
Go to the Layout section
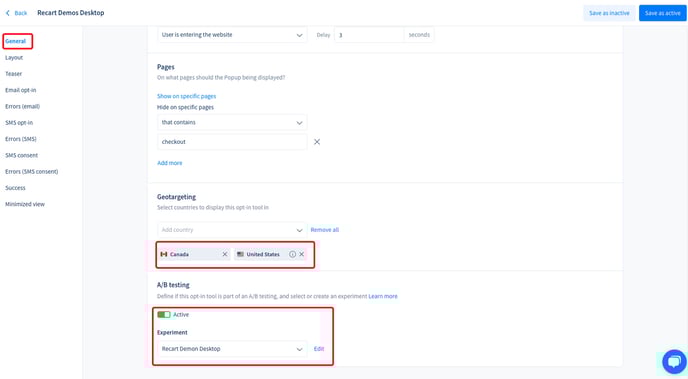[x=14, y=57]
